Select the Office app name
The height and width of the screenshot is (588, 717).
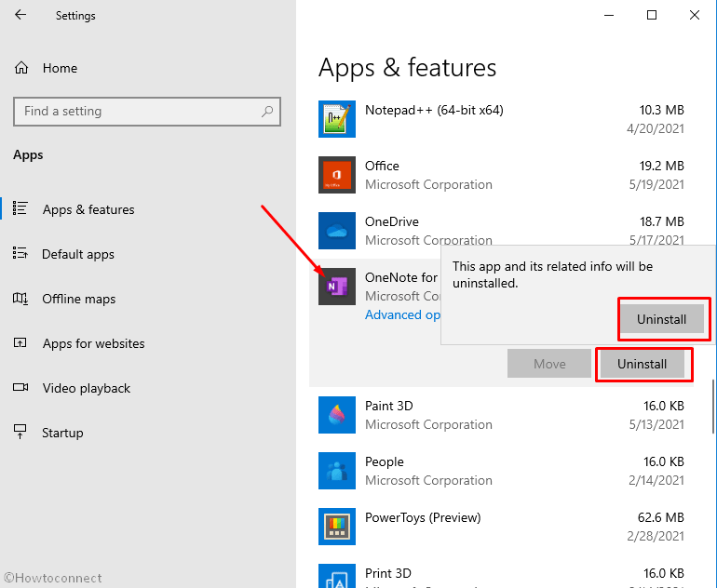[x=382, y=166]
